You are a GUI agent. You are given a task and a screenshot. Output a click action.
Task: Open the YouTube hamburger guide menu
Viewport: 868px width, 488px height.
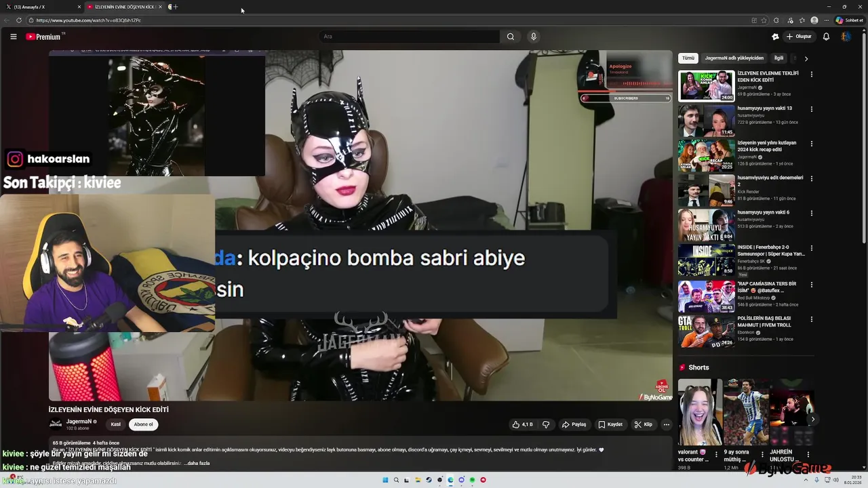pos(13,37)
